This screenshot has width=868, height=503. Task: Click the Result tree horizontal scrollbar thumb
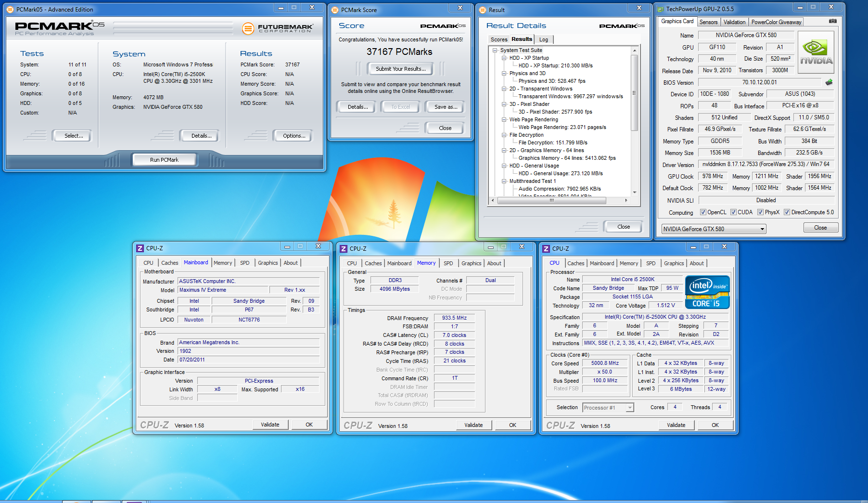click(551, 201)
